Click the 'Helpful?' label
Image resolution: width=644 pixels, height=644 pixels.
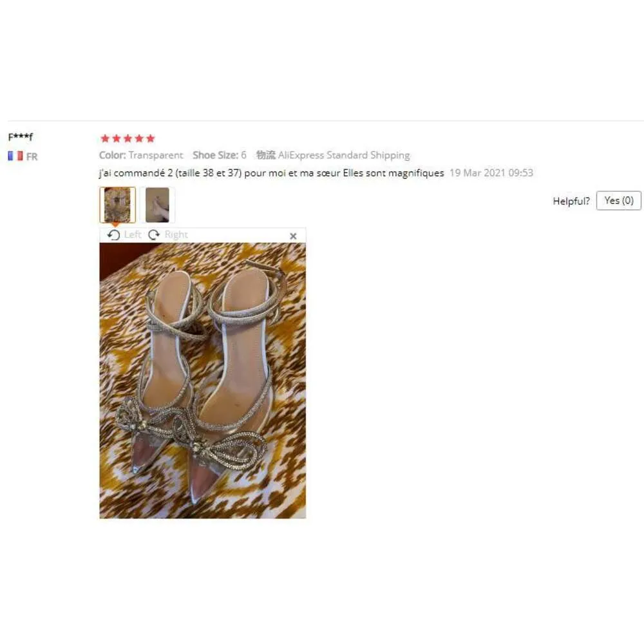coord(571,201)
